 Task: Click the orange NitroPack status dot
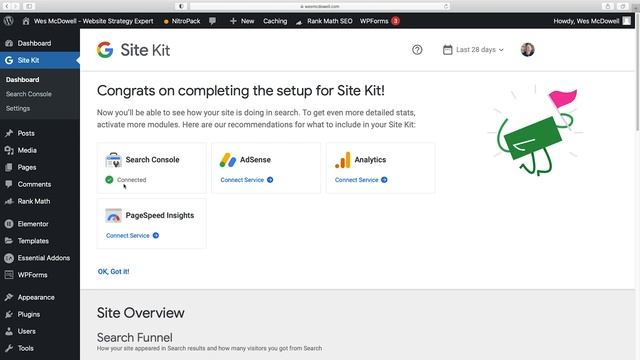166,22
